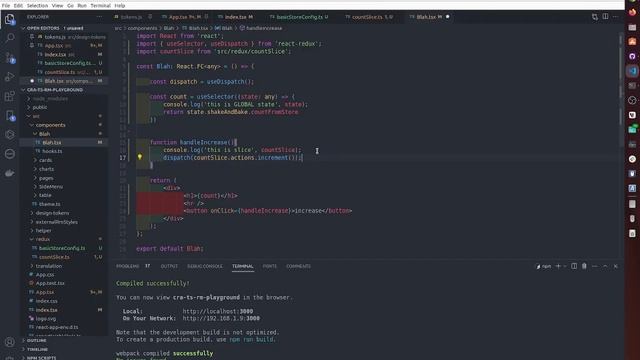Click unsaved dot on Blah.tsx tab
The height and width of the screenshot is (360, 640).
click(448, 17)
